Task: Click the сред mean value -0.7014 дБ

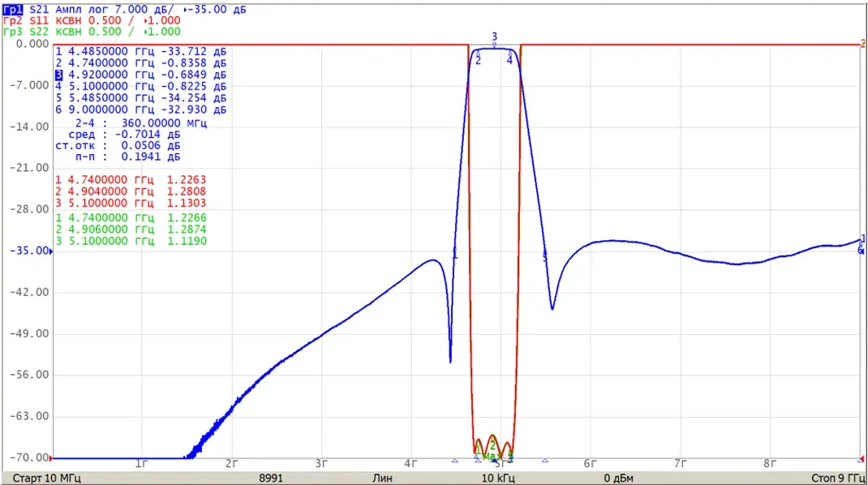Action: [148, 135]
